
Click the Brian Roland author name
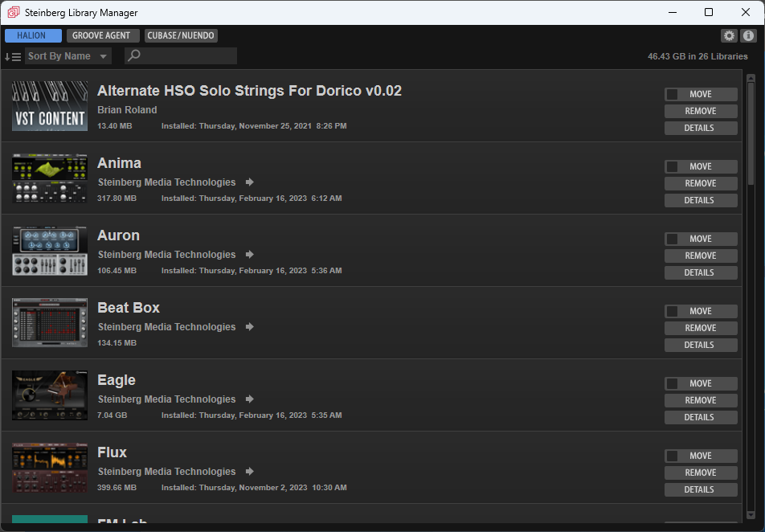click(127, 110)
